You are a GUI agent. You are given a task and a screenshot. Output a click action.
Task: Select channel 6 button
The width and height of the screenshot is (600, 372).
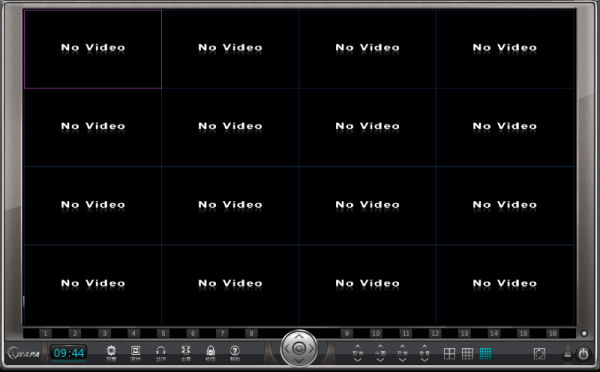pos(192,333)
